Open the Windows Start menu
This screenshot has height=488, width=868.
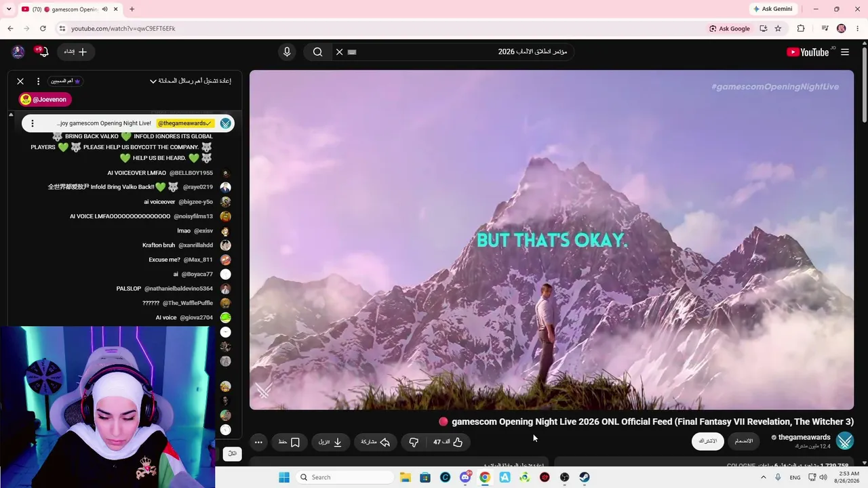284,477
